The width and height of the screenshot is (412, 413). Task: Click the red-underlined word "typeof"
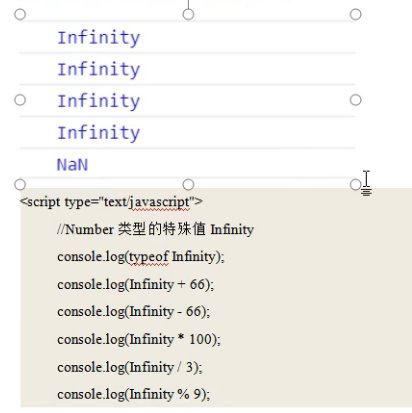pos(149,257)
